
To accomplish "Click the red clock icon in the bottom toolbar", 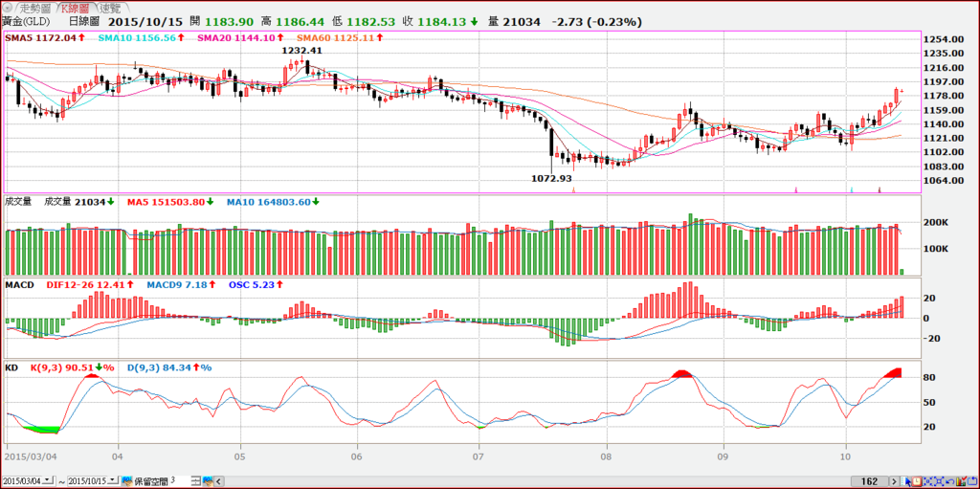I will (917, 481).
